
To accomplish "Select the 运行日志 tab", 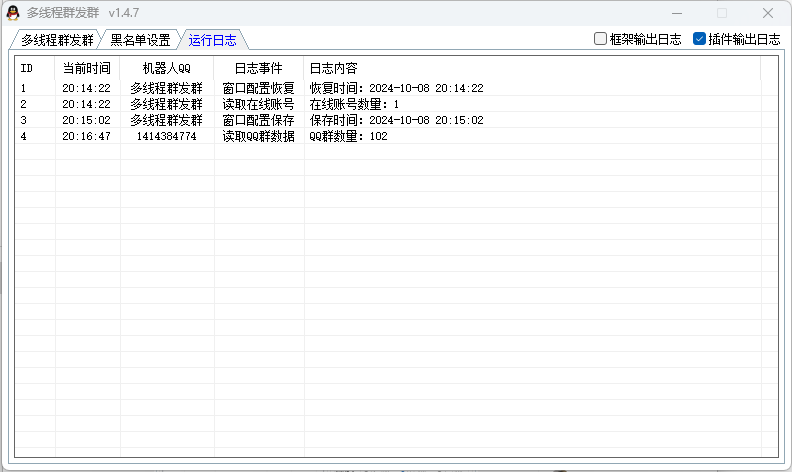I will pyautogui.click(x=212, y=40).
